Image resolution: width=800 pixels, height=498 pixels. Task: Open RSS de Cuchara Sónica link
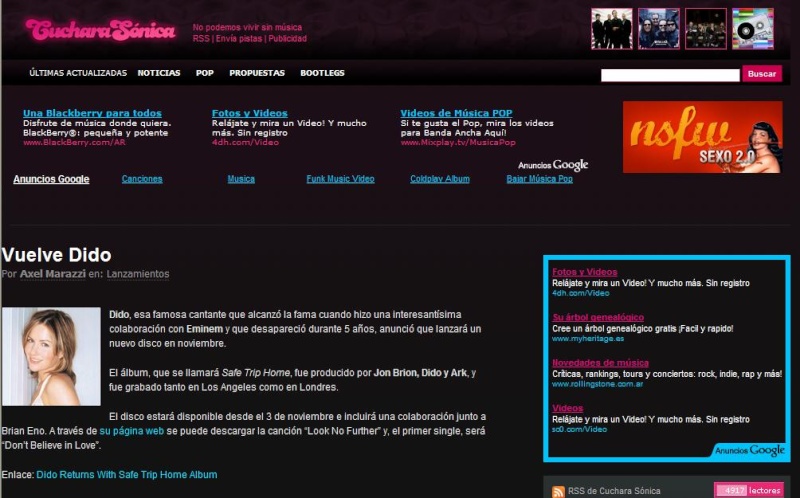coord(614,491)
